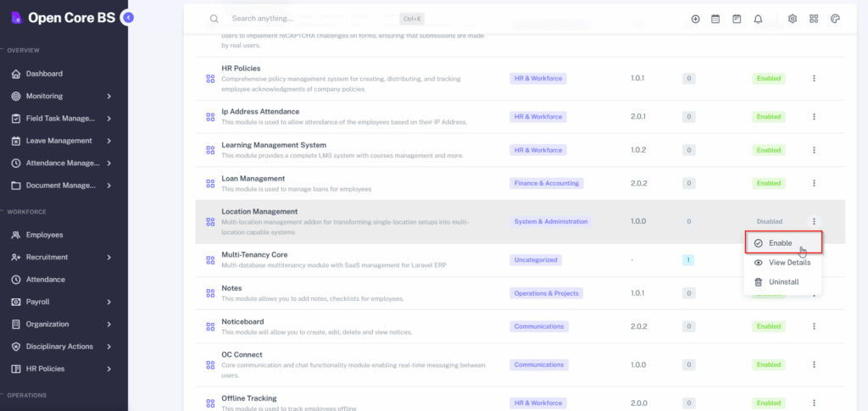Click the Dashboard home icon in sidebar
This screenshot has height=411, width=868.
(16, 74)
